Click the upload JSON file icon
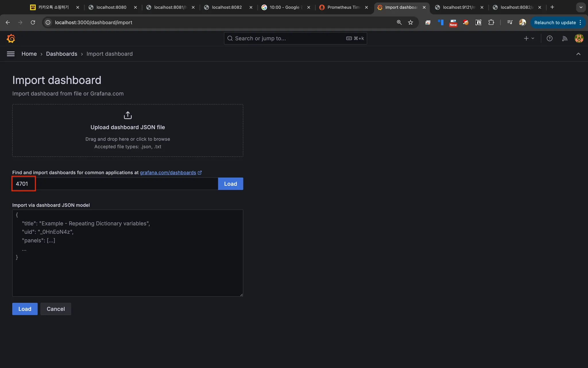 tap(127, 115)
